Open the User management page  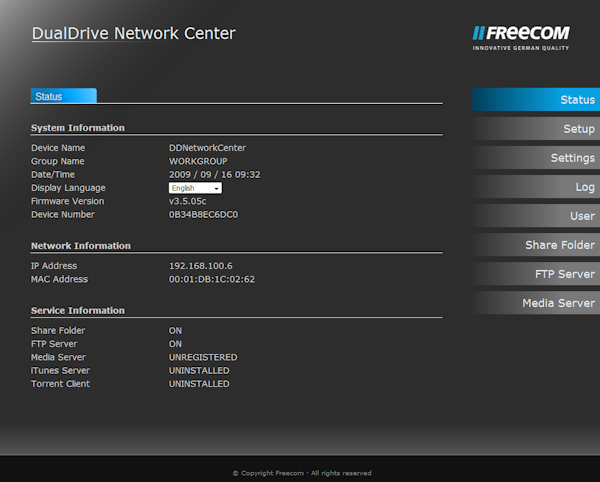click(x=535, y=216)
